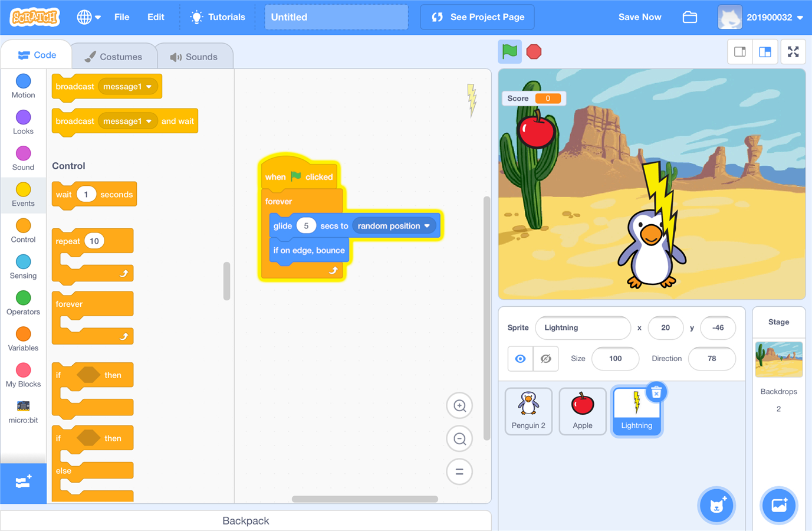Click the green flag to run project

(x=509, y=52)
